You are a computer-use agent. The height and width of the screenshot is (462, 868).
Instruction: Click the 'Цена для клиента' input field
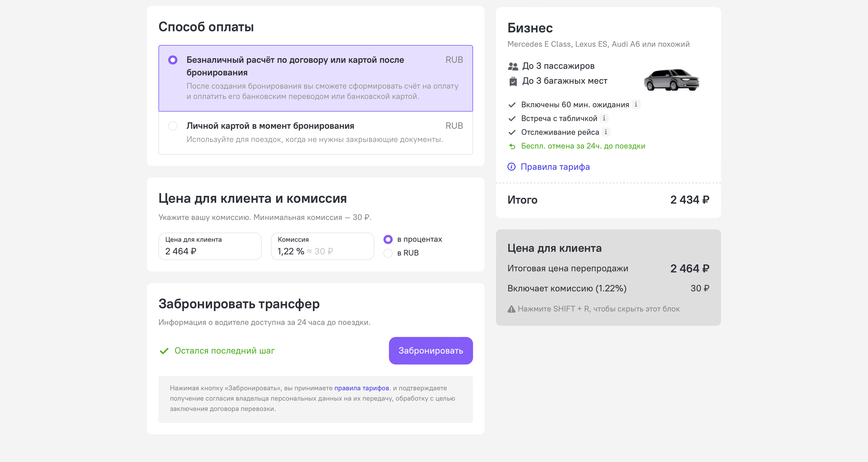[210, 246]
